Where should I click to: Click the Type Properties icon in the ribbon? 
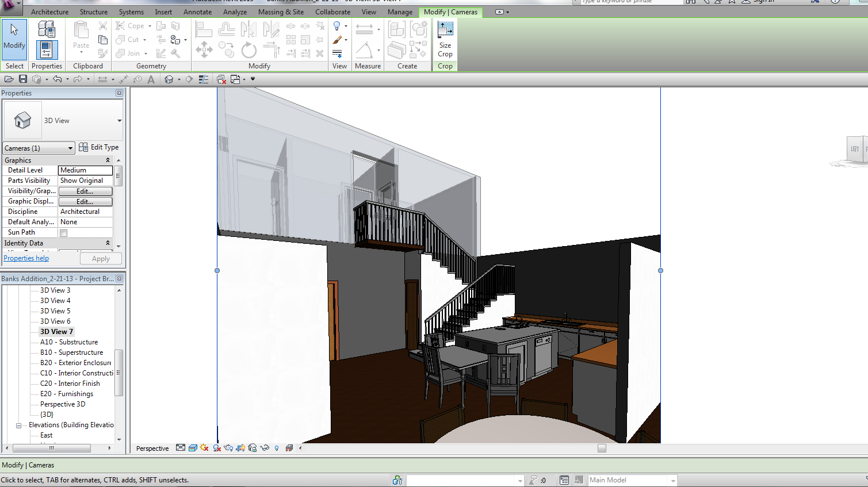tap(47, 29)
